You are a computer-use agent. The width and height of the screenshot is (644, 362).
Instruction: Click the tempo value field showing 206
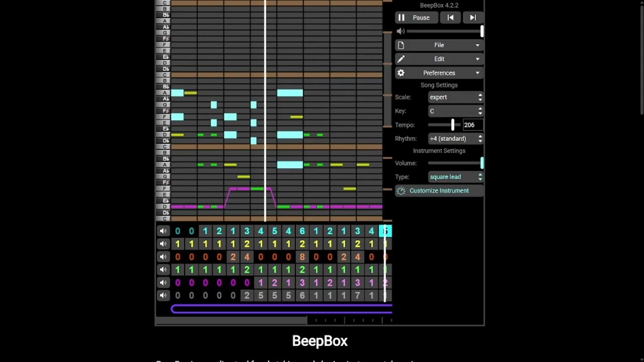(472, 125)
